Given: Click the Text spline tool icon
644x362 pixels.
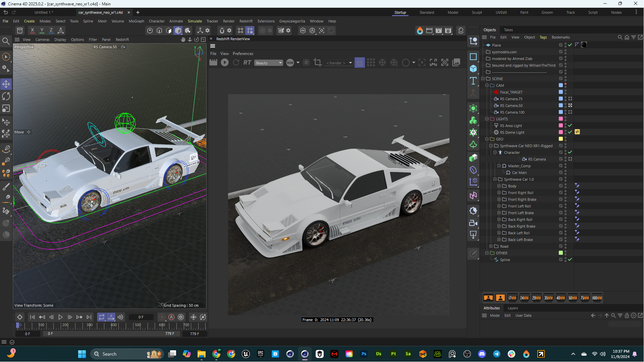Looking at the screenshot, I should [x=473, y=81].
